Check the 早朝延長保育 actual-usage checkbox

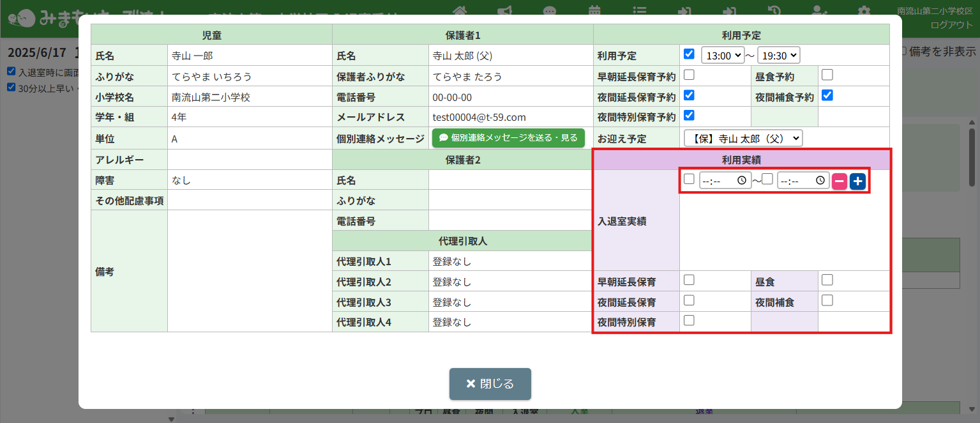(x=689, y=280)
